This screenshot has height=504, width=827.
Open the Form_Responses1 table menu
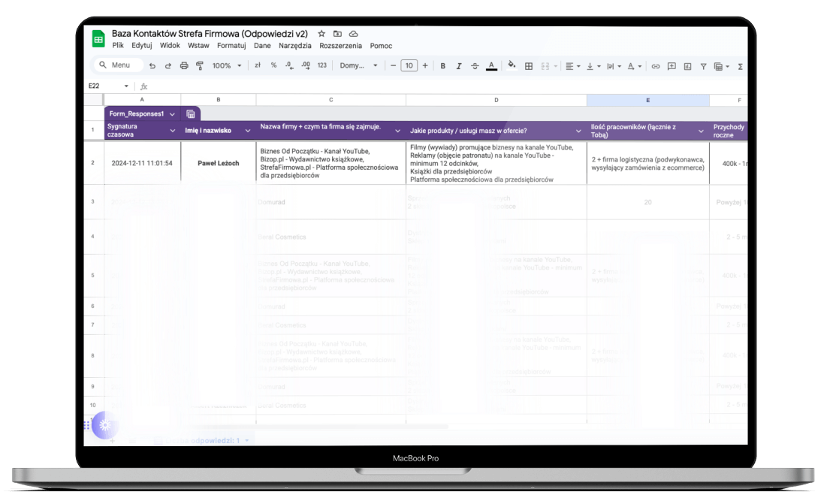coord(172,114)
